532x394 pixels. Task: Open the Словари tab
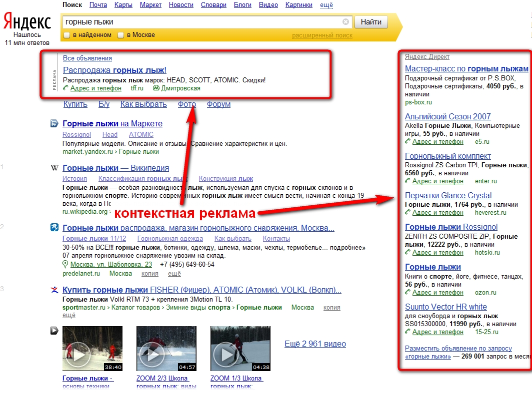coord(214,5)
